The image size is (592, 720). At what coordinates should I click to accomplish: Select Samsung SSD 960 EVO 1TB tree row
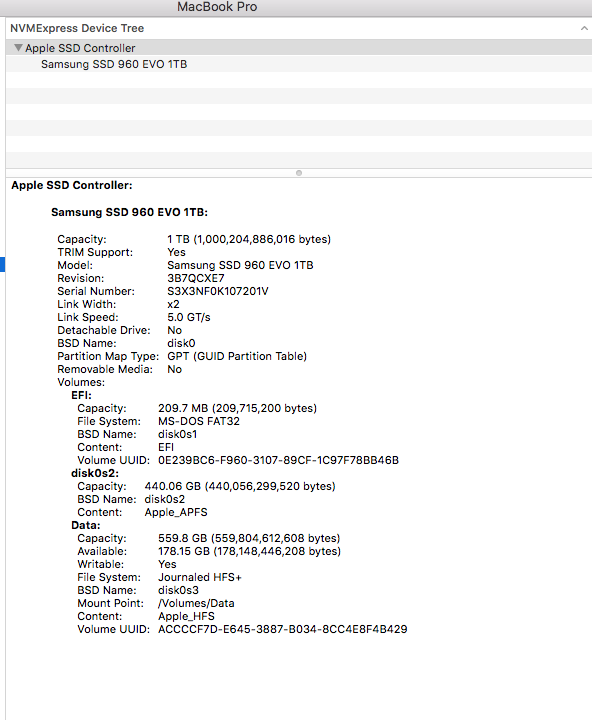299,64
